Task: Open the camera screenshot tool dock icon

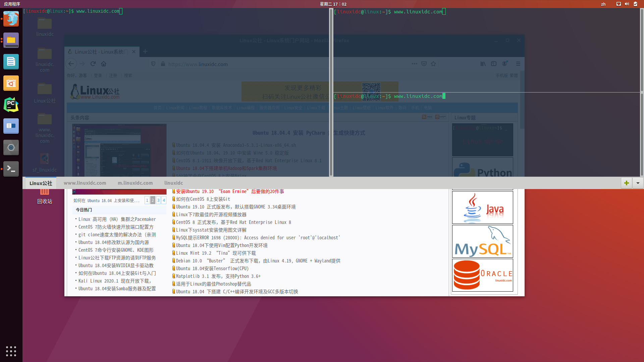Action: coord(11,147)
